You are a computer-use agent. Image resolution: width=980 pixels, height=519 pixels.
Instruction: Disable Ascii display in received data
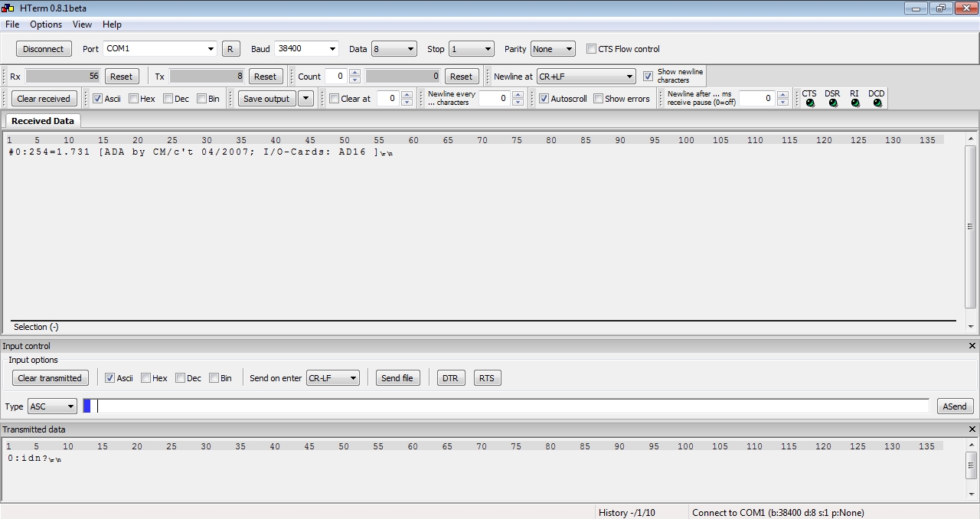[x=97, y=99]
